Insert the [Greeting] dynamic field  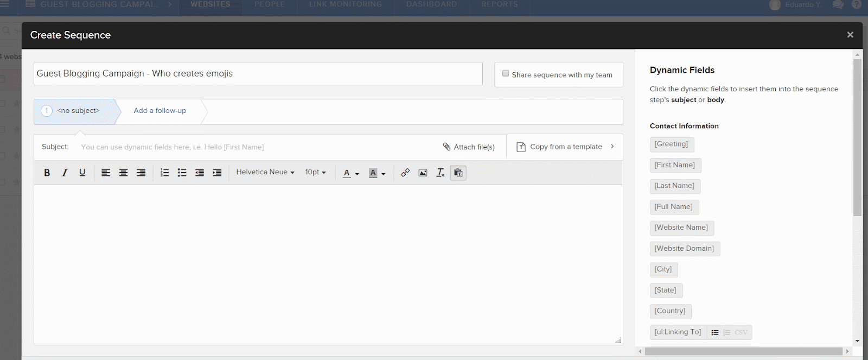click(672, 144)
